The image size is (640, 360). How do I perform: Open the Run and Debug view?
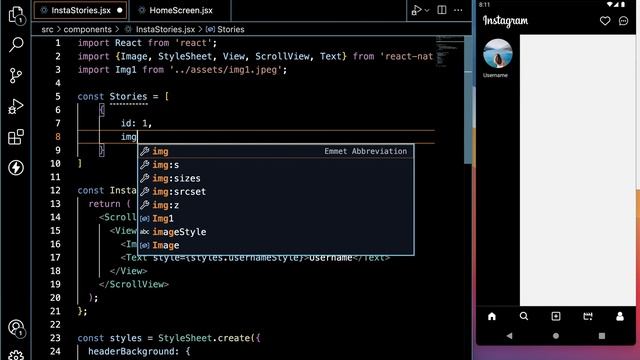click(16, 107)
